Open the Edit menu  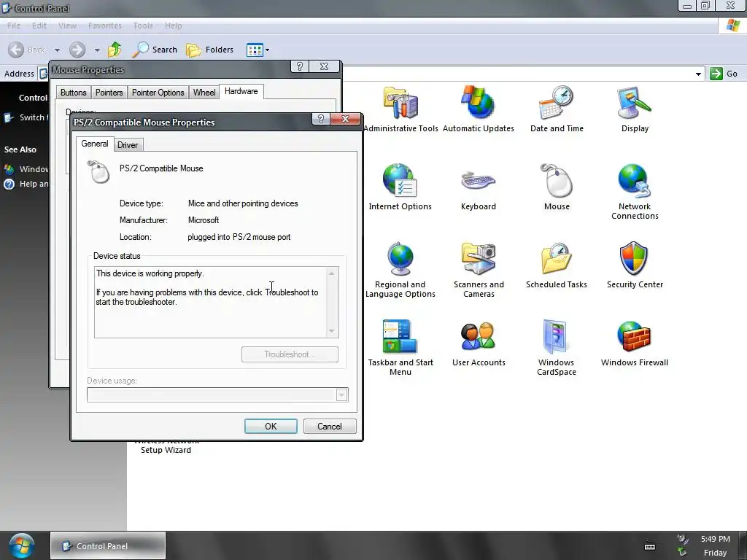click(x=39, y=26)
